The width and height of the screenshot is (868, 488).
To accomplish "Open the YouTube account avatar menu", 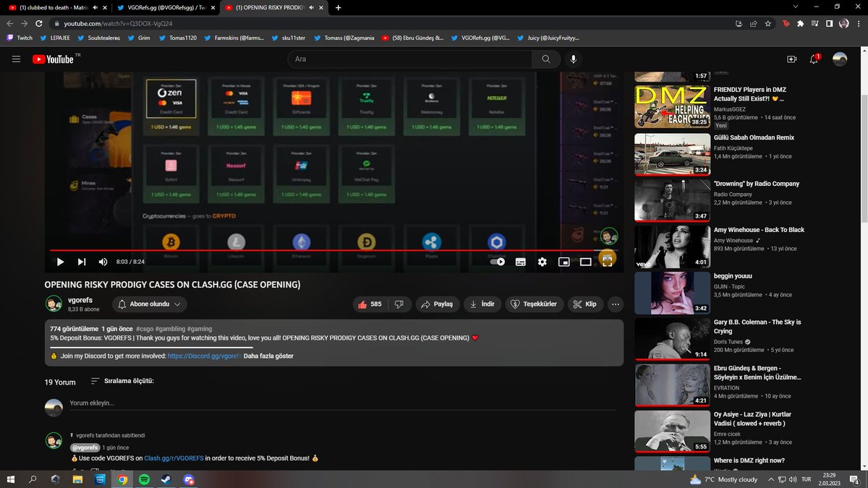I will pos(840,59).
